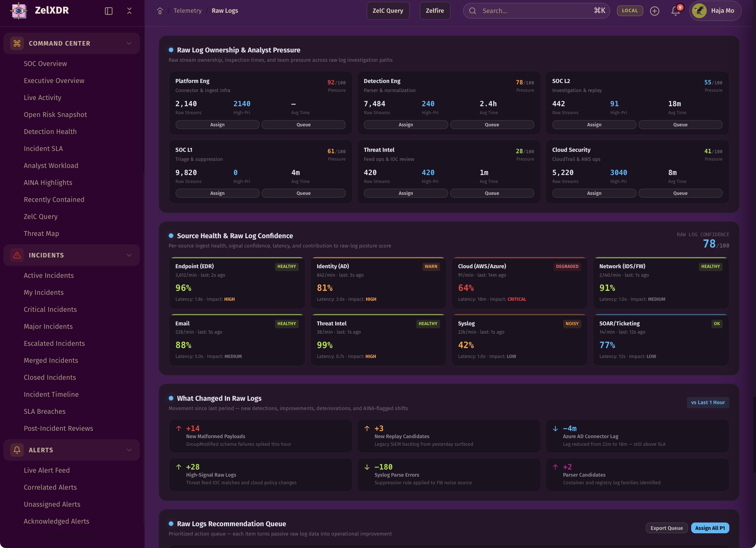Click the Command Center section icon
756x548 pixels.
point(17,43)
